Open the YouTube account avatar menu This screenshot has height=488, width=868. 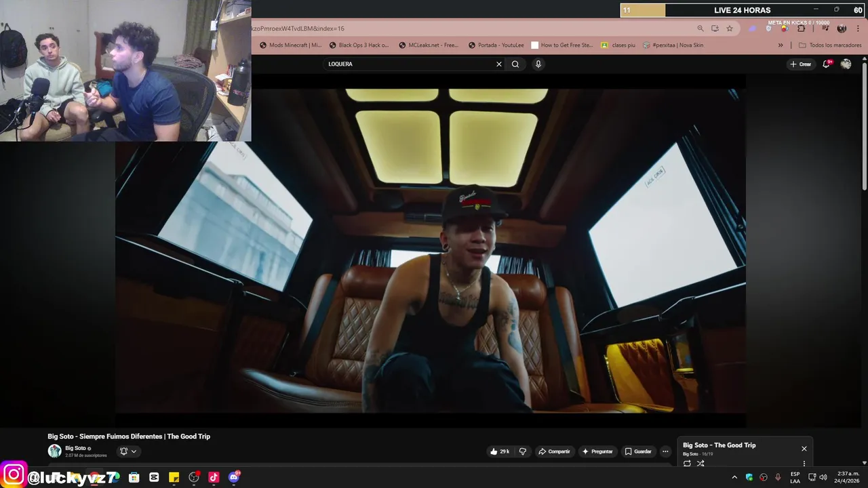tap(846, 64)
